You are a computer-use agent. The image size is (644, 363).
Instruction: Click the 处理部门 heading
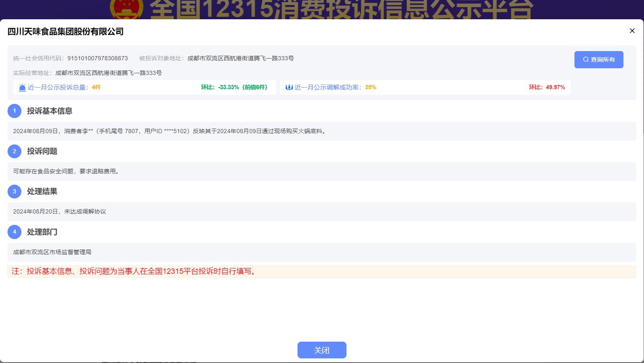[42, 232]
